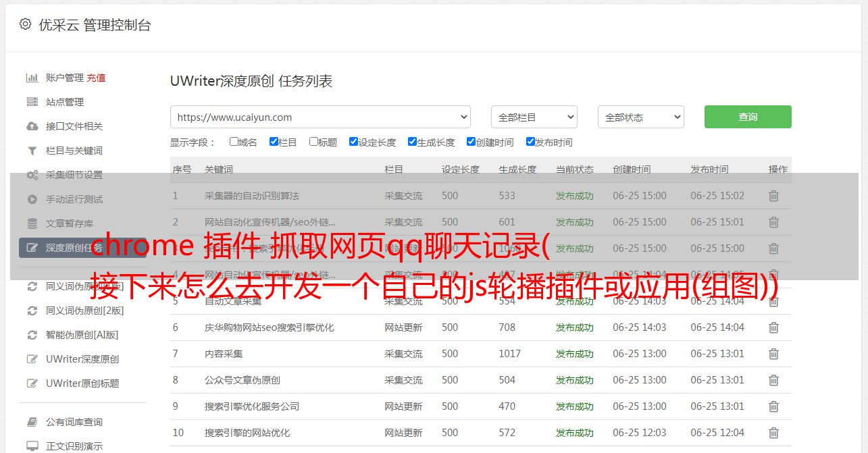Image resolution: width=868 pixels, height=453 pixels.
Task: Enable the 标题 display field checkbox
Action: pos(313,142)
